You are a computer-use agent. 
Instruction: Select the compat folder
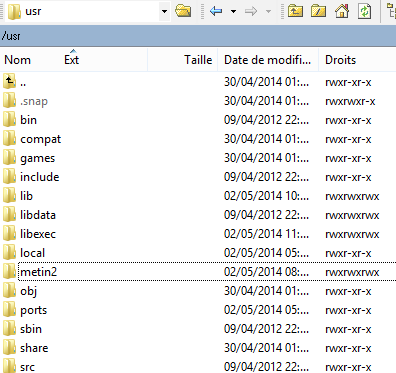198,139
